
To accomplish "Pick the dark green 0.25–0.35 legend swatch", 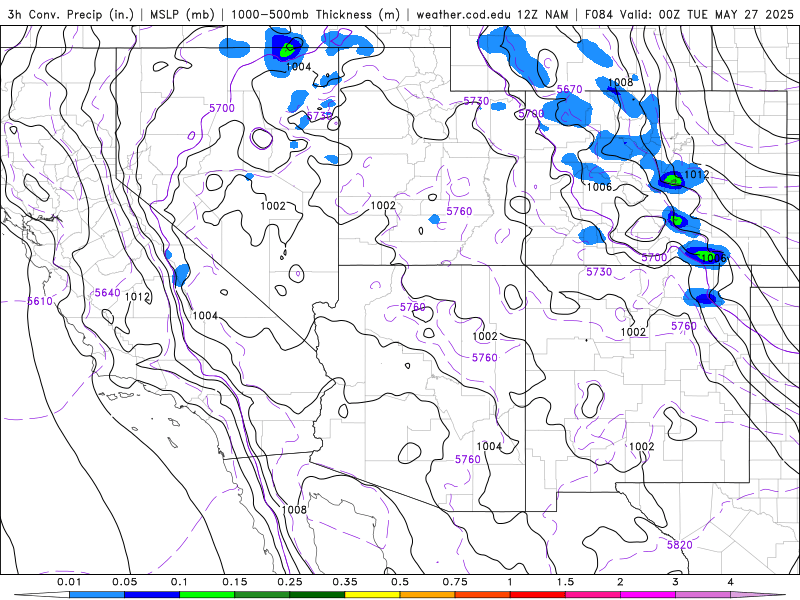I will click(317, 594).
